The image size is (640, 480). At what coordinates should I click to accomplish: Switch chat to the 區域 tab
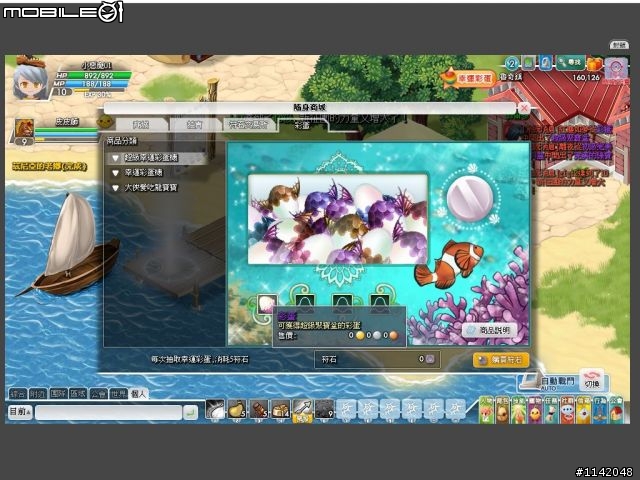tap(78, 394)
